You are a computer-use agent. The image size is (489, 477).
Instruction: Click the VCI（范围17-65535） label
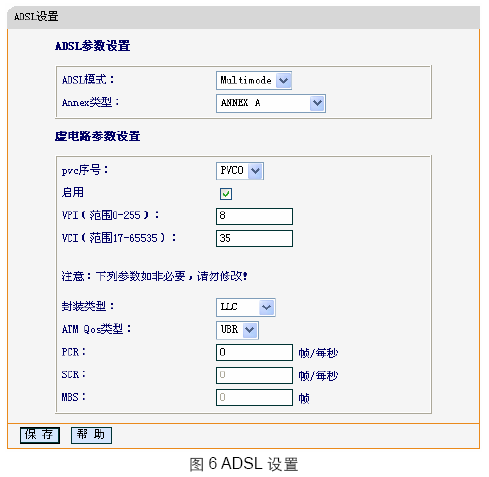pos(119,238)
